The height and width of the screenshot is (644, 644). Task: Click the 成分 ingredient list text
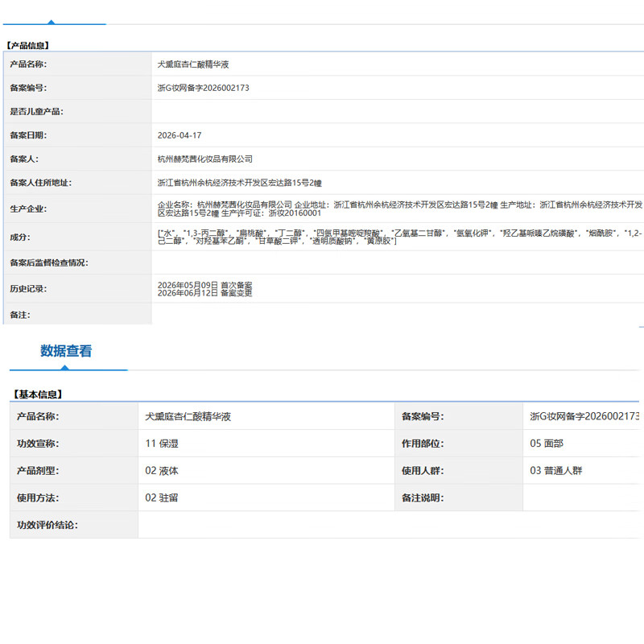coord(399,237)
